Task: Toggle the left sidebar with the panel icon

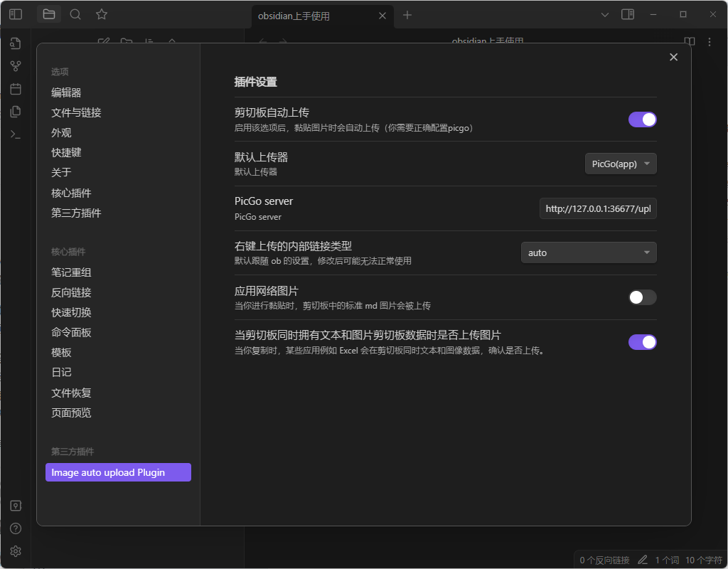Action: pyautogui.click(x=15, y=14)
